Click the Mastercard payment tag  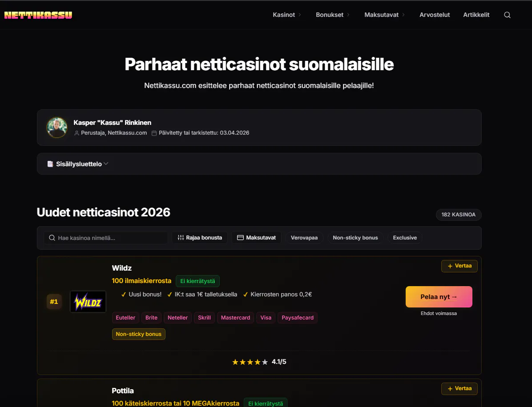pos(235,318)
